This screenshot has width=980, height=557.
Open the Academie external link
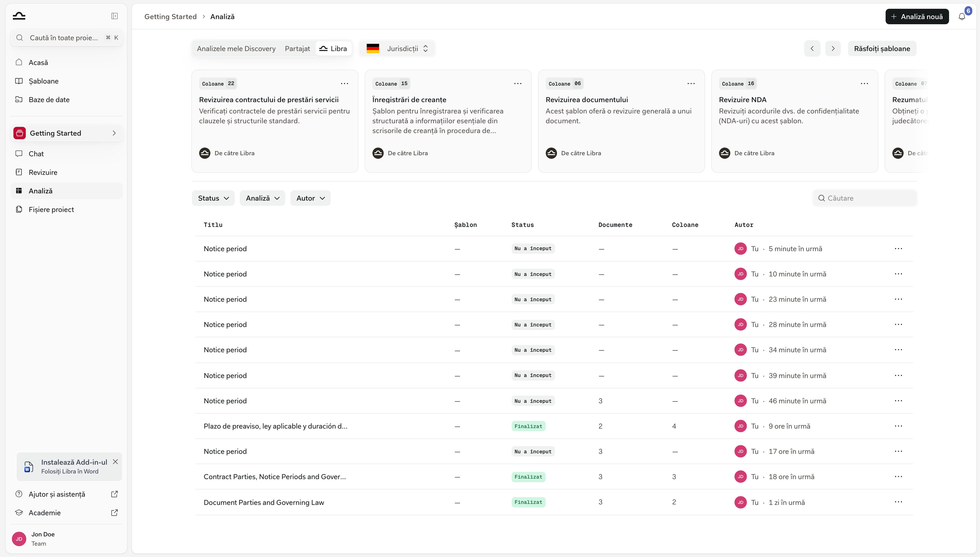click(67, 513)
